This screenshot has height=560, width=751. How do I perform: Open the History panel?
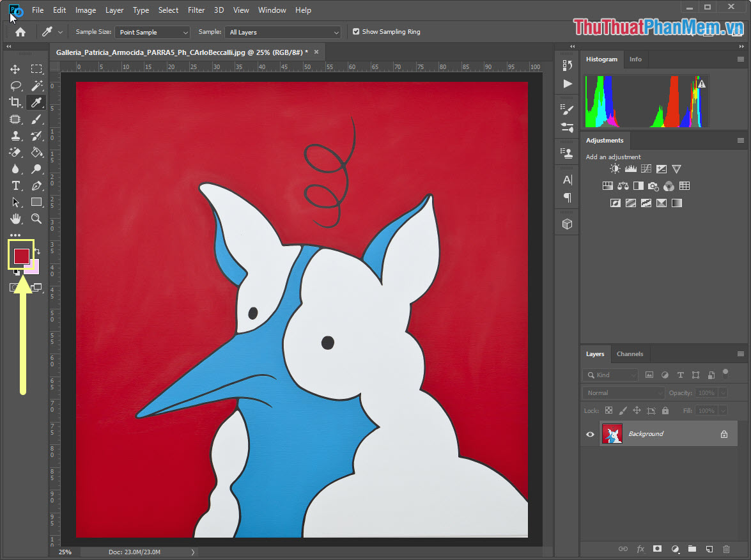coord(567,64)
